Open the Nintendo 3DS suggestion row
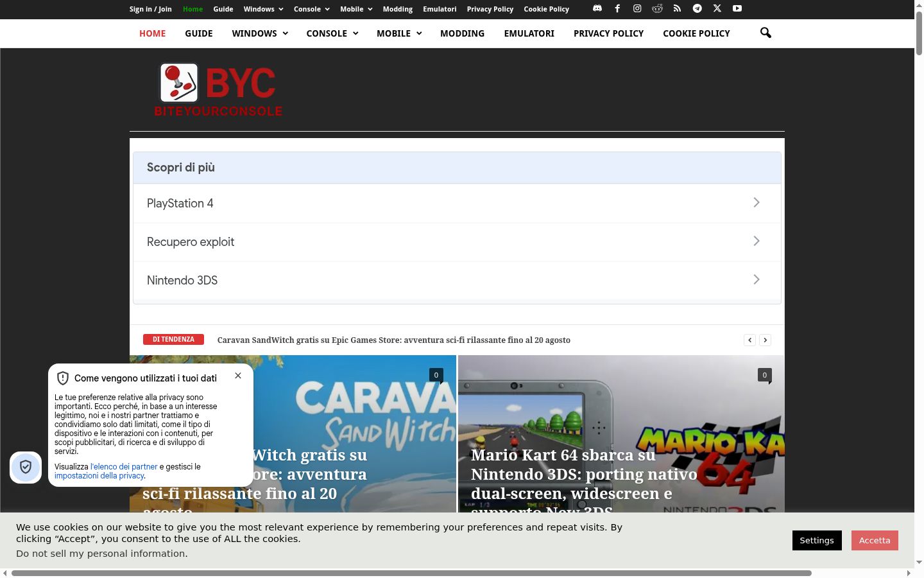The image size is (924, 578). point(457,280)
